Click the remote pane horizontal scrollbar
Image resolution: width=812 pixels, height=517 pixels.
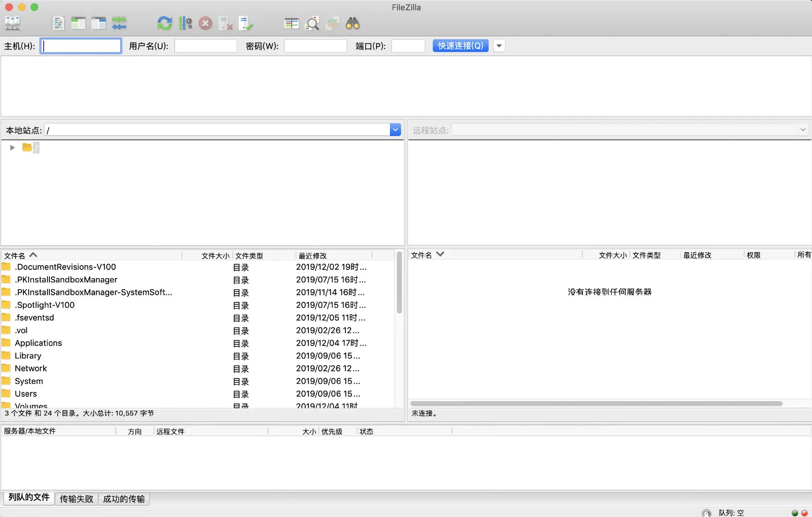pyautogui.click(x=596, y=404)
